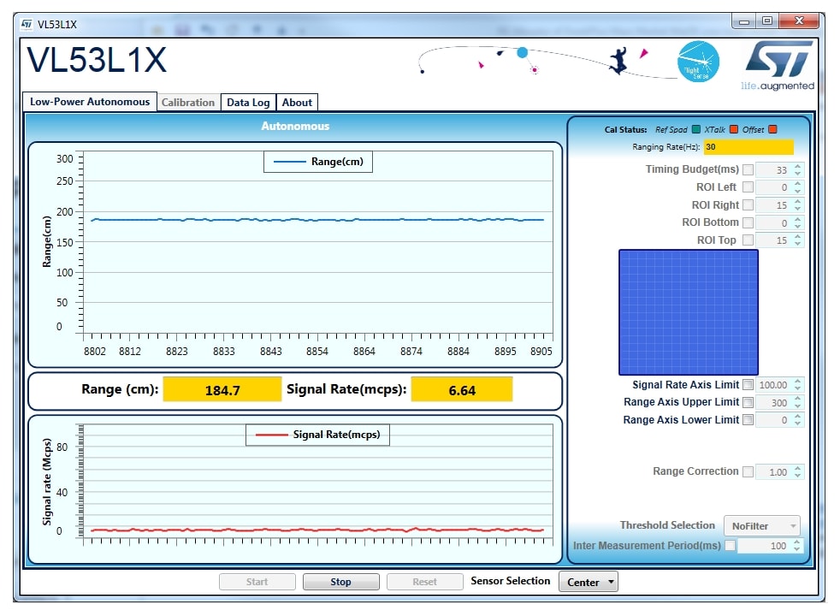Expand the Threshold Selection NoFilter dropdown
The width and height of the screenshot is (840, 616).
tap(761, 526)
